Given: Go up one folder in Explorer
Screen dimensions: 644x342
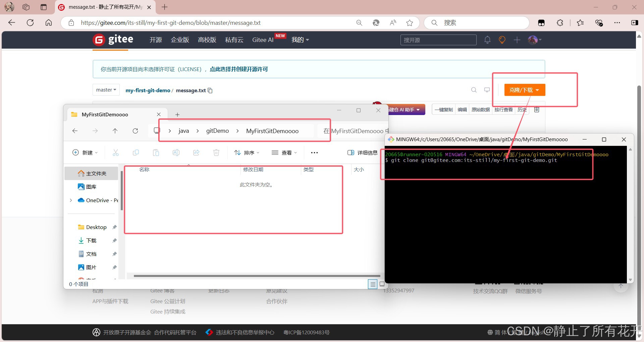Looking at the screenshot, I should 115,131.
